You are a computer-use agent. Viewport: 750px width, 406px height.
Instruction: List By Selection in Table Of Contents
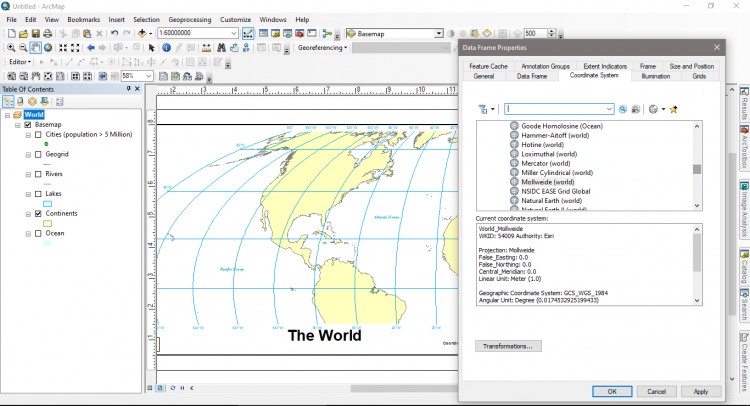(44, 101)
